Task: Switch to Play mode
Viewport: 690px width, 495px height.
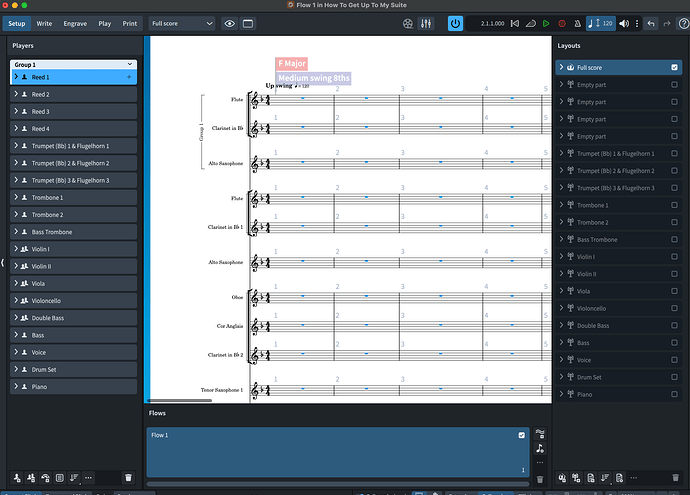Action: (105, 24)
